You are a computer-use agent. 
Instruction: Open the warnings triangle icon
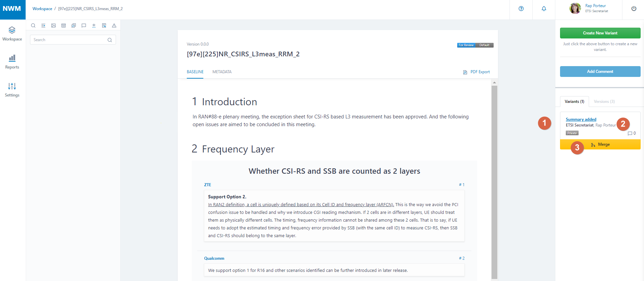tap(114, 26)
